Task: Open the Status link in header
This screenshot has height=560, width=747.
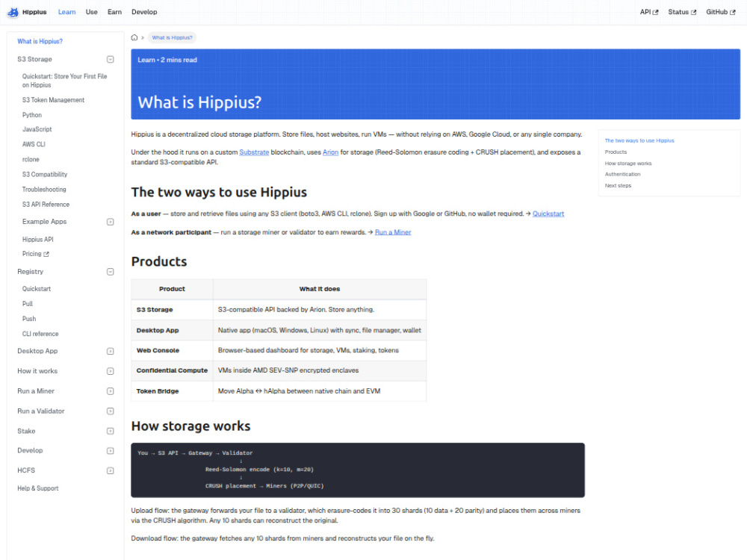Action: click(682, 13)
